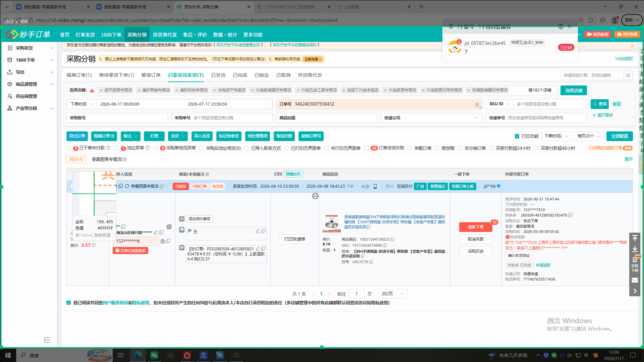Click the printer icon in the order row
This screenshot has width=644, height=362.
pyautogui.click(x=315, y=196)
